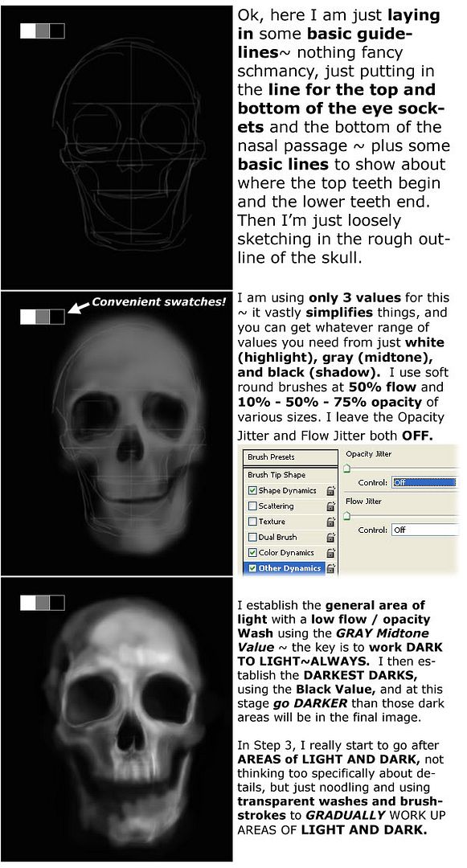Click the lock icon beside Shape Dynamics
467x868 pixels.
(331, 490)
